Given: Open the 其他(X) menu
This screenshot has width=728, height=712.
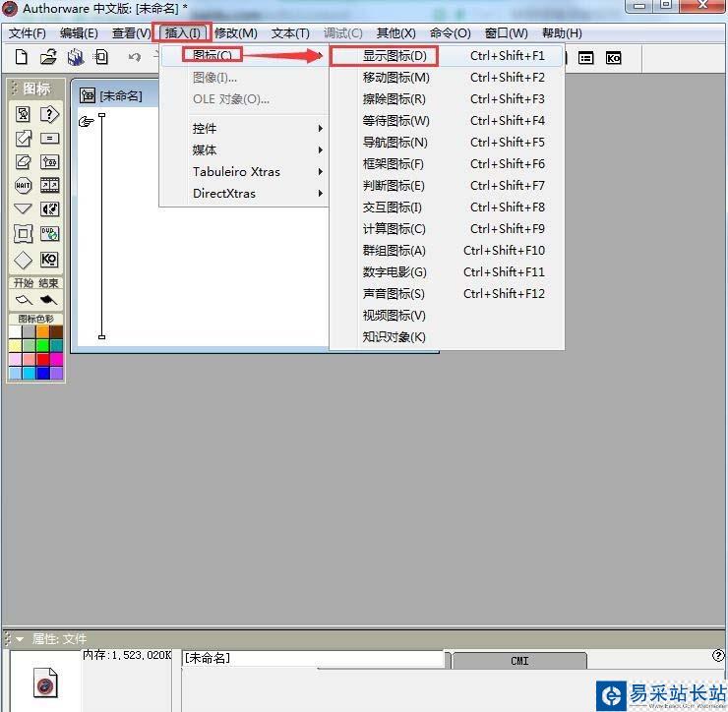Looking at the screenshot, I should (x=396, y=33).
